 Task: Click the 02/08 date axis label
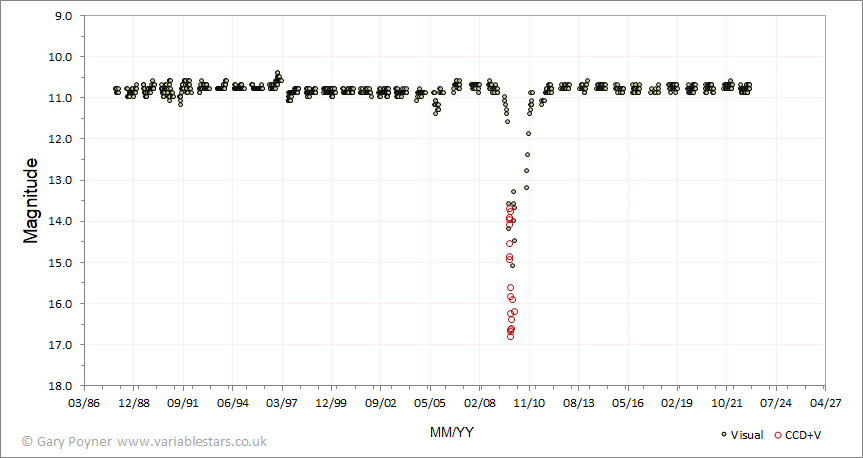(x=479, y=402)
